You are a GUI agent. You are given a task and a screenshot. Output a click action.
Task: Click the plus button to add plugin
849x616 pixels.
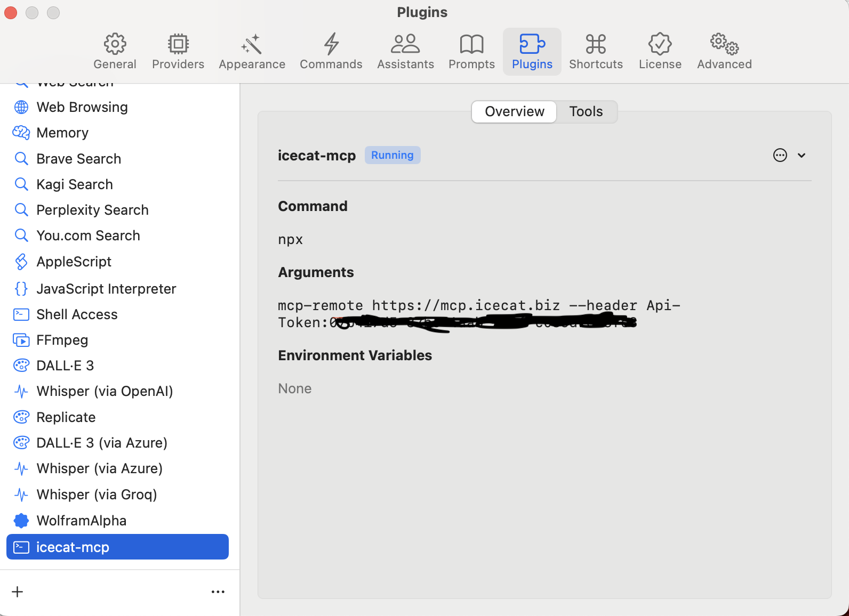click(x=18, y=591)
